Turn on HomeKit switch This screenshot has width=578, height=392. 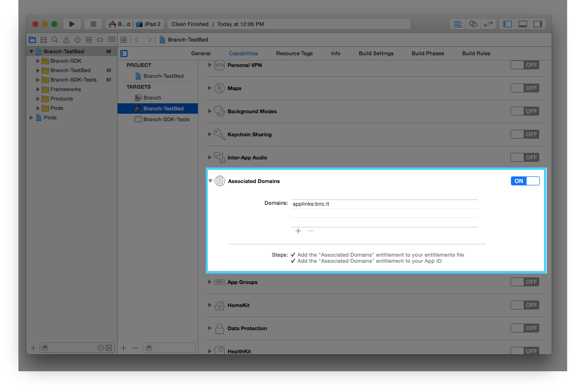coord(525,305)
